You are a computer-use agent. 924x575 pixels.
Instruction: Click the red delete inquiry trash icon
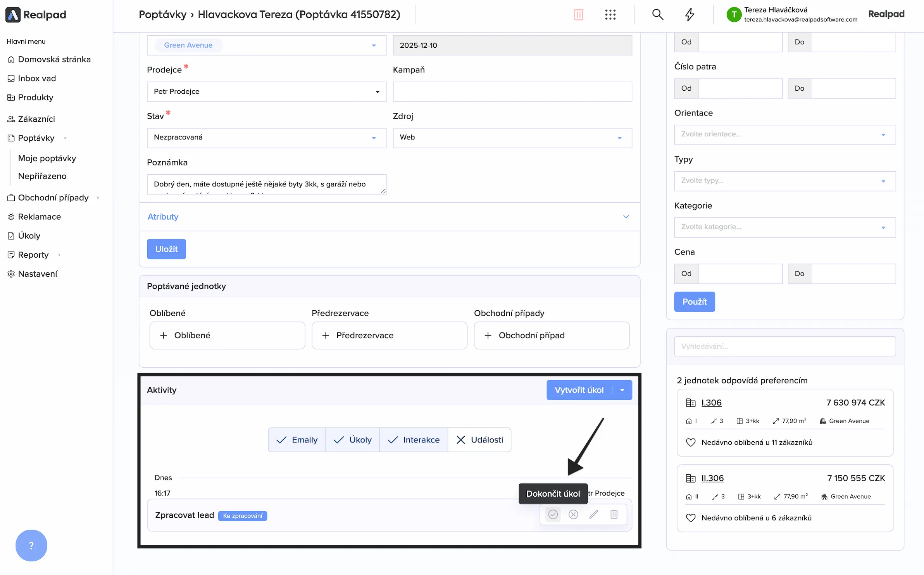click(x=578, y=15)
